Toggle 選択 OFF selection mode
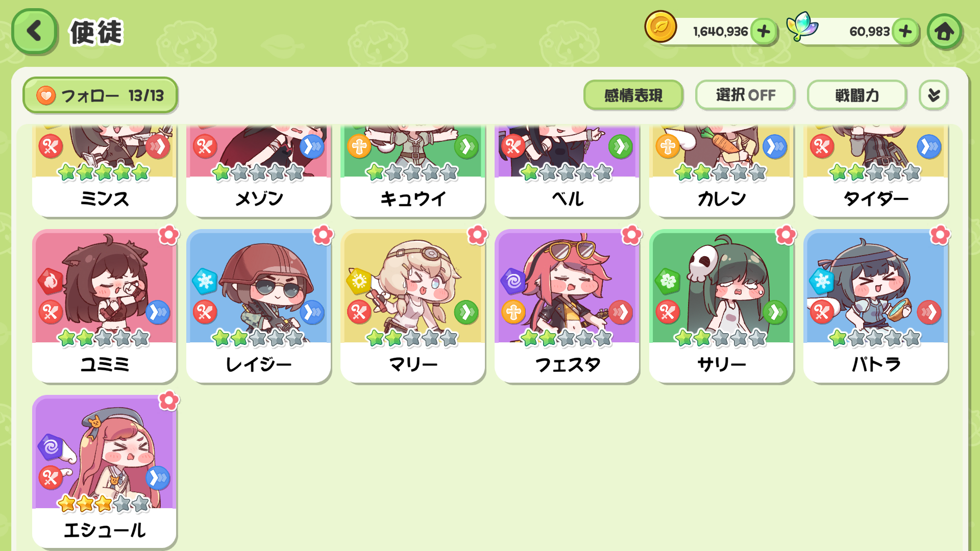 coord(745,95)
